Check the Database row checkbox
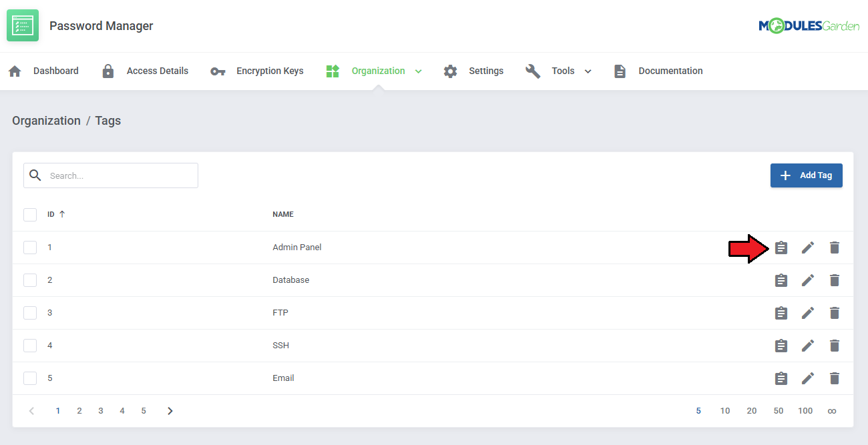The height and width of the screenshot is (445, 868). [30, 280]
